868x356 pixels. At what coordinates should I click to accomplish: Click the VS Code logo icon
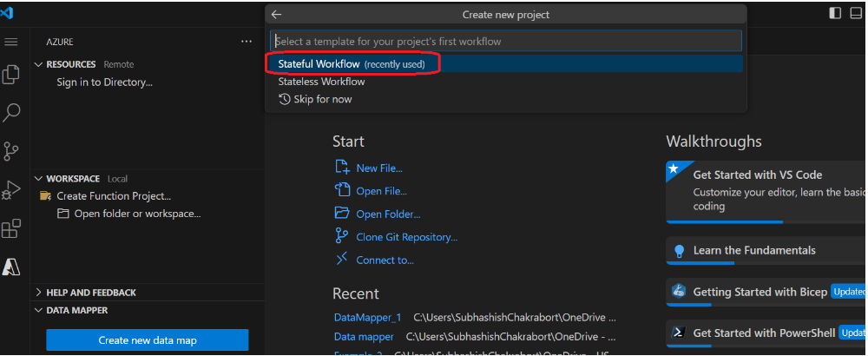[x=7, y=13]
